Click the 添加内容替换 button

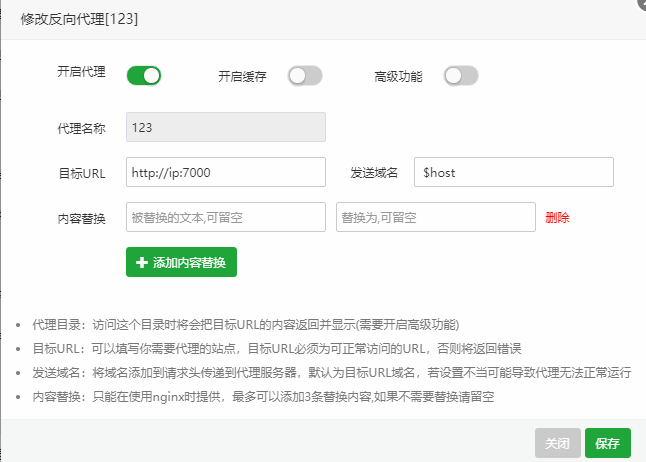[x=181, y=262]
